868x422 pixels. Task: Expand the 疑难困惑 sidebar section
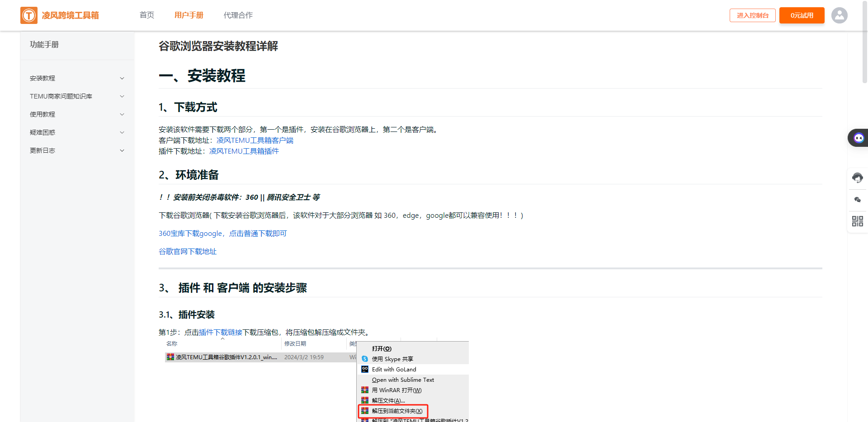[x=77, y=132]
